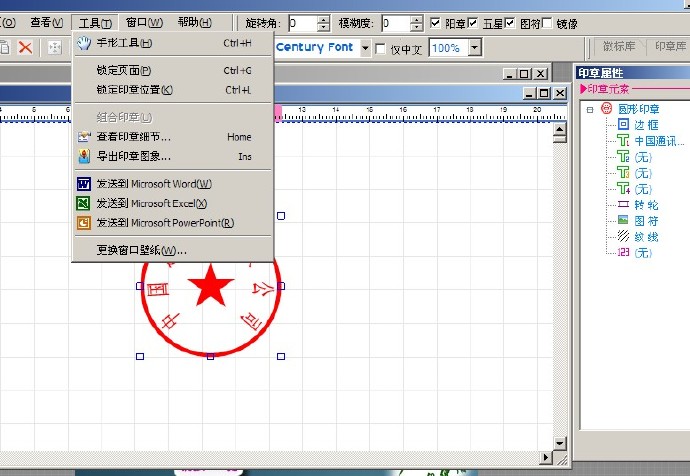Screen dimensions: 690x476
Task: Toggle the 五星 five-star checkbox
Action: [x=473, y=22]
